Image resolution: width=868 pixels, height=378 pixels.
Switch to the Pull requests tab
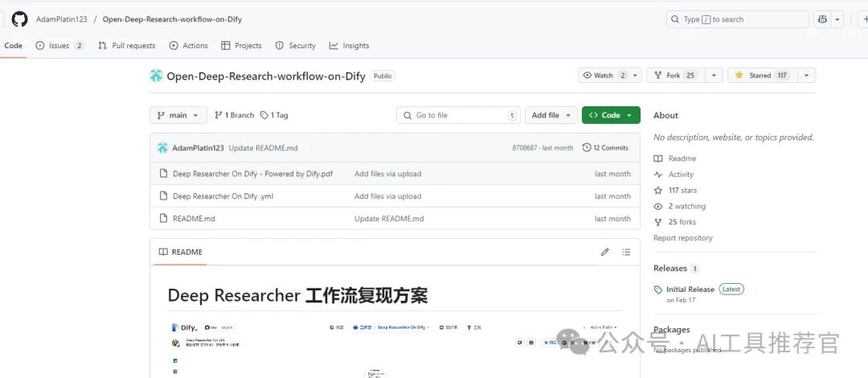127,46
